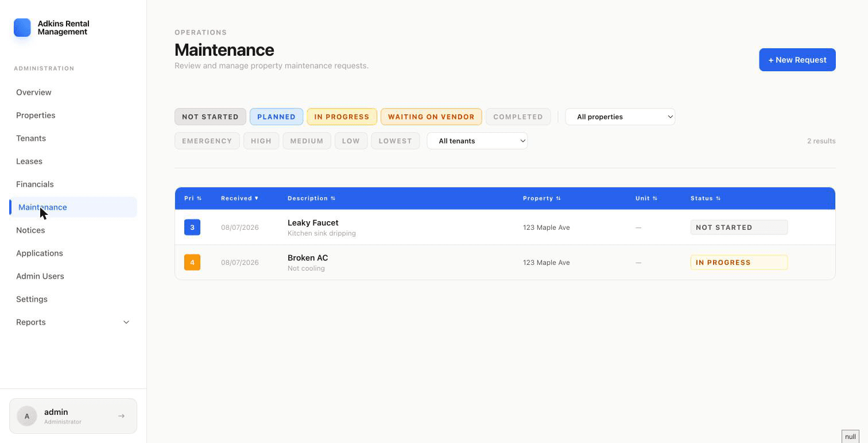Open the All properties dropdown
This screenshot has height=443, width=868.
[x=620, y=117]
